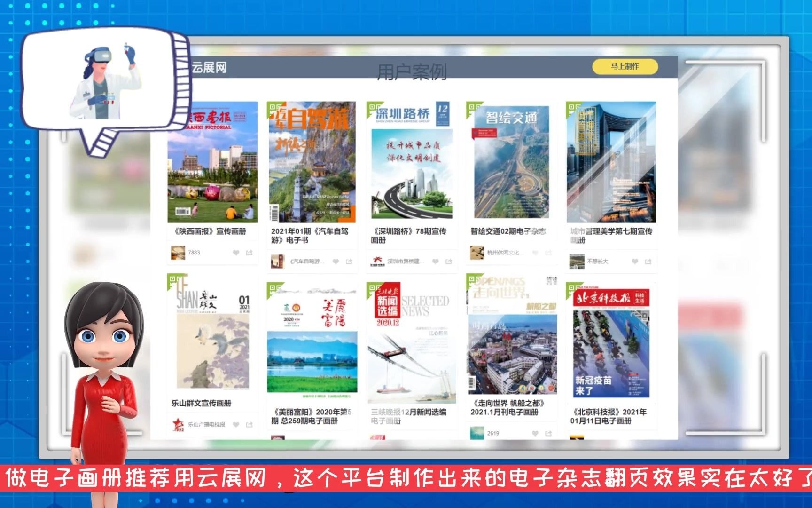
Task: Open the 城市管理美学 cover thumbnail
Action: [611, 162]
